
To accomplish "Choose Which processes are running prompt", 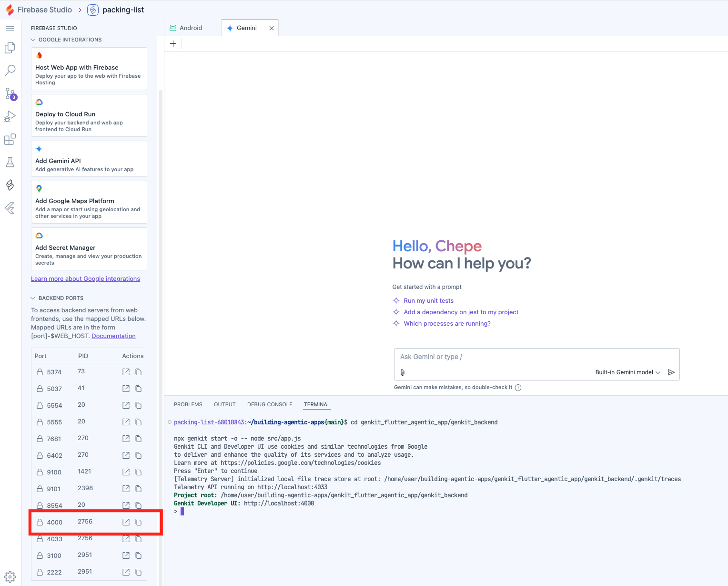I will coord(447,324).
